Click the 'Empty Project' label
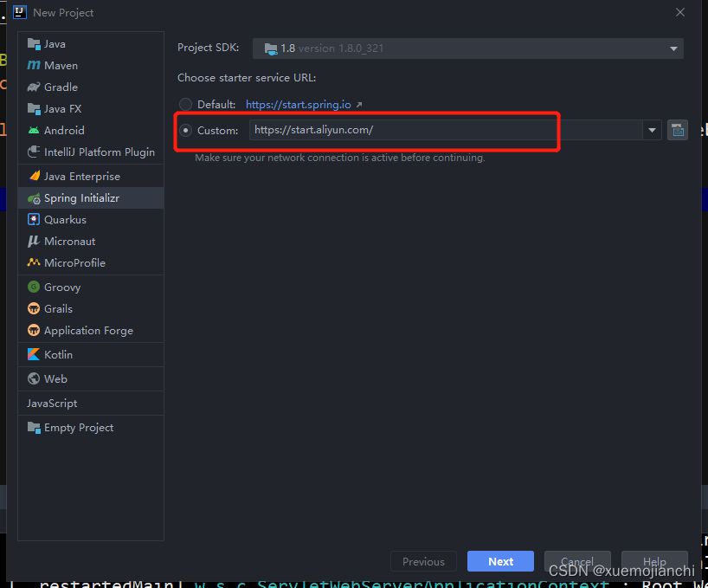Image resolution: width=708 pixels, height=588 pixels. 79,428
